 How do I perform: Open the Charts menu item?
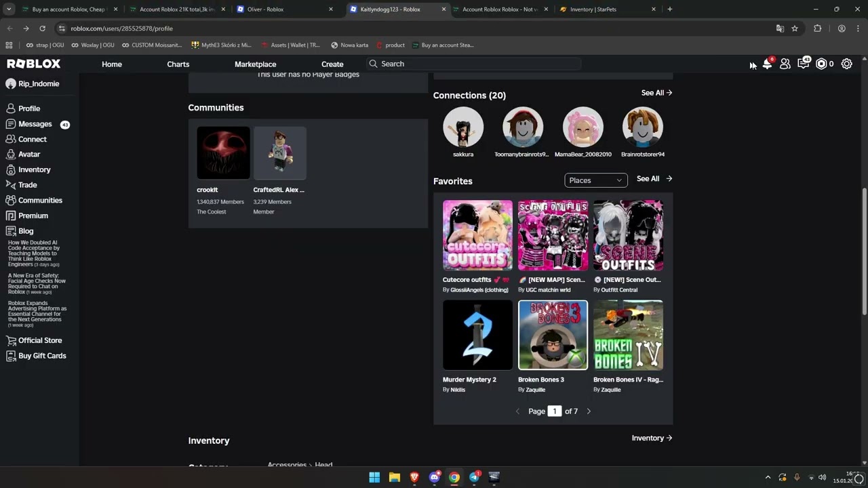coord(178,64)
